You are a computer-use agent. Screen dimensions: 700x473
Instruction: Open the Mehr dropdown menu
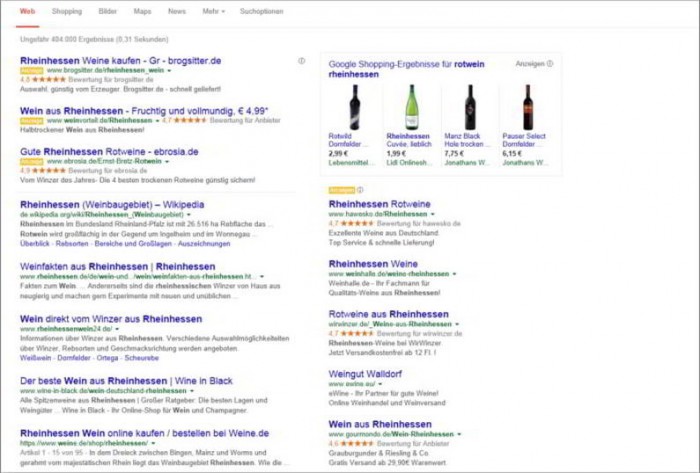tap(213, 11)
